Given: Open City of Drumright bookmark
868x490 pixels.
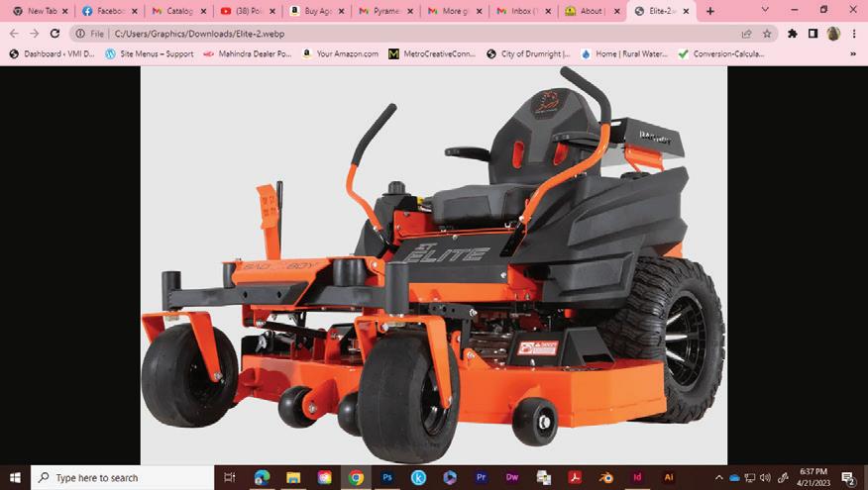Looking at the screenshot, I should (x=528, y=53).
